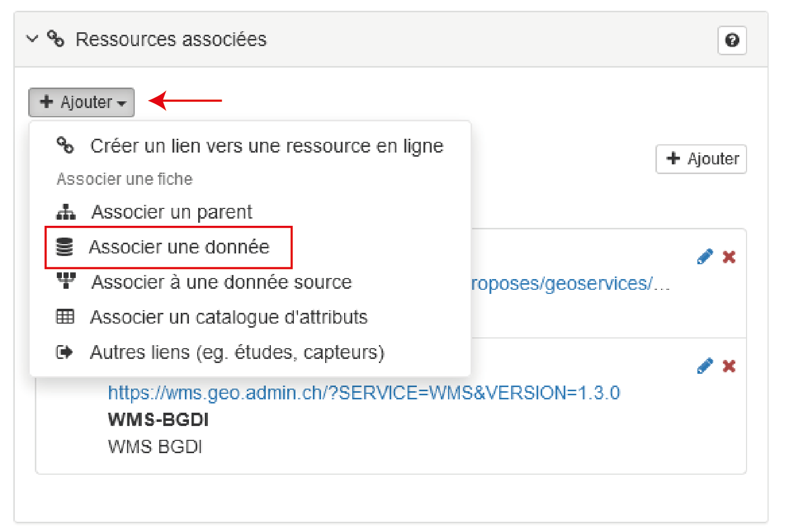The image size is (787, 532).
Task: Edit the WMS-BGDI resource with pencil icon
Action: (x=705, y=366)
